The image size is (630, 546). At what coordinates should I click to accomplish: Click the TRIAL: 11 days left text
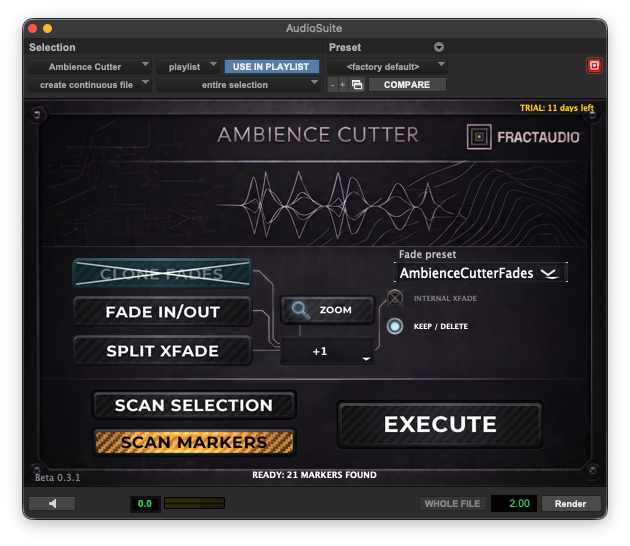[556, 108]
